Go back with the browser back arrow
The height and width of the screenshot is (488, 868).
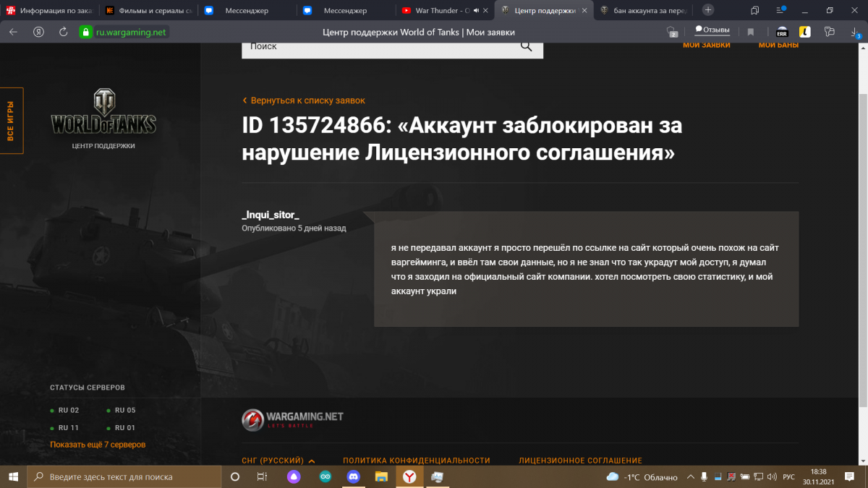(x=13, y=32)
